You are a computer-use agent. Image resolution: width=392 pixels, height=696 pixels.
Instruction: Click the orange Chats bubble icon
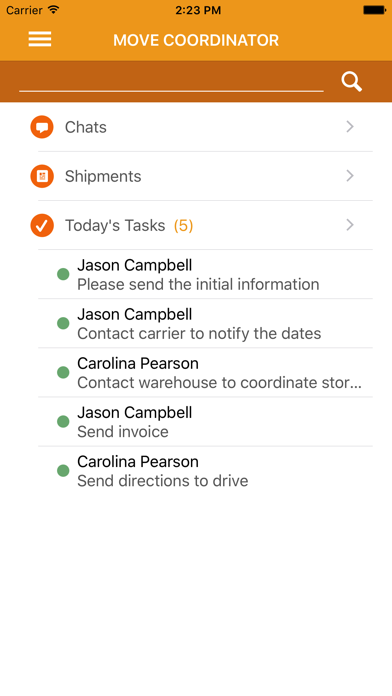(x=42, y=127)
